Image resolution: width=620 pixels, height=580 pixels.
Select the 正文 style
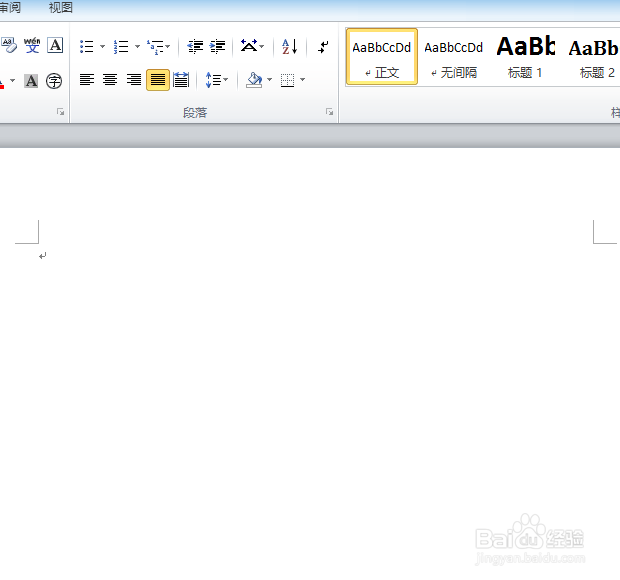[382, 56]
